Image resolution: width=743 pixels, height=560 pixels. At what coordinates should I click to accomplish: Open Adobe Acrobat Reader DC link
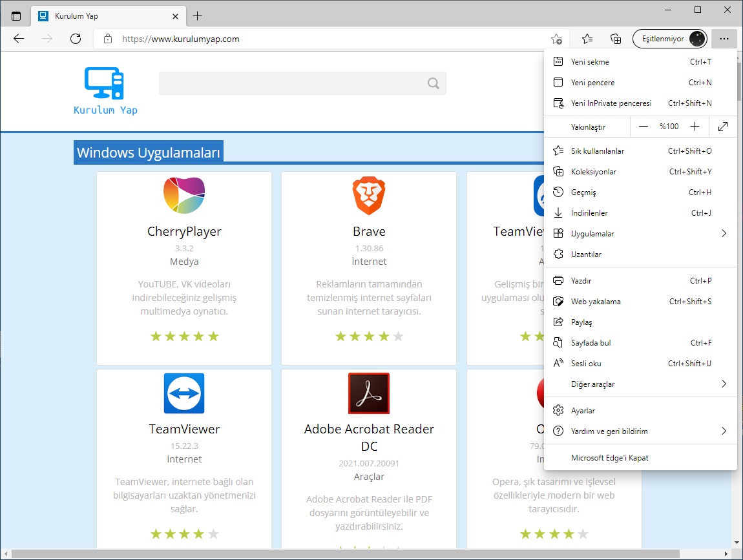pos(369,437)
